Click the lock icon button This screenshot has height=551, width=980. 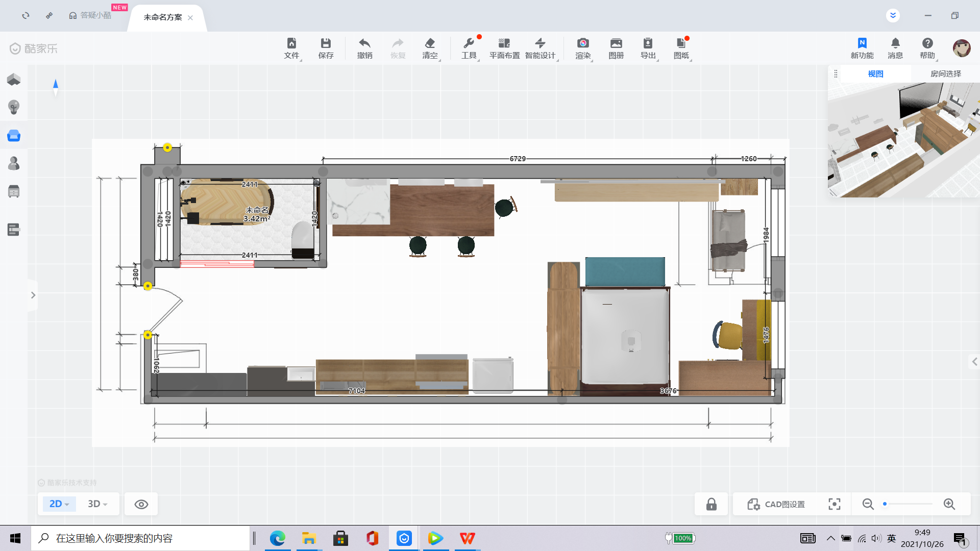coord(711,504)
